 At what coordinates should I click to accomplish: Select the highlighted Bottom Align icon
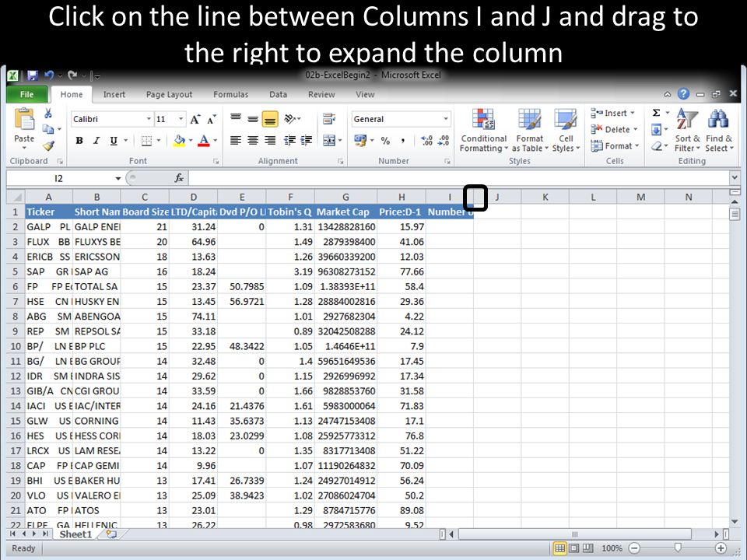tap(270, 118)
